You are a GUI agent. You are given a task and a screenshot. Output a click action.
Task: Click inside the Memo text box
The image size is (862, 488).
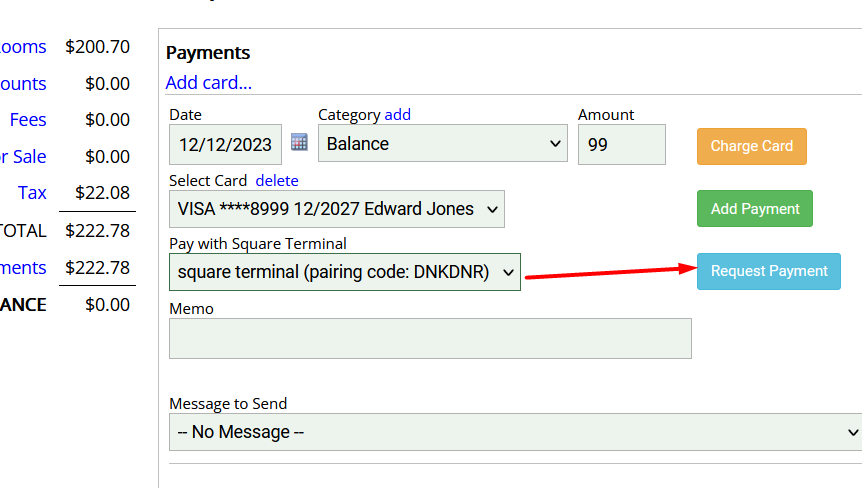[430, 338]
